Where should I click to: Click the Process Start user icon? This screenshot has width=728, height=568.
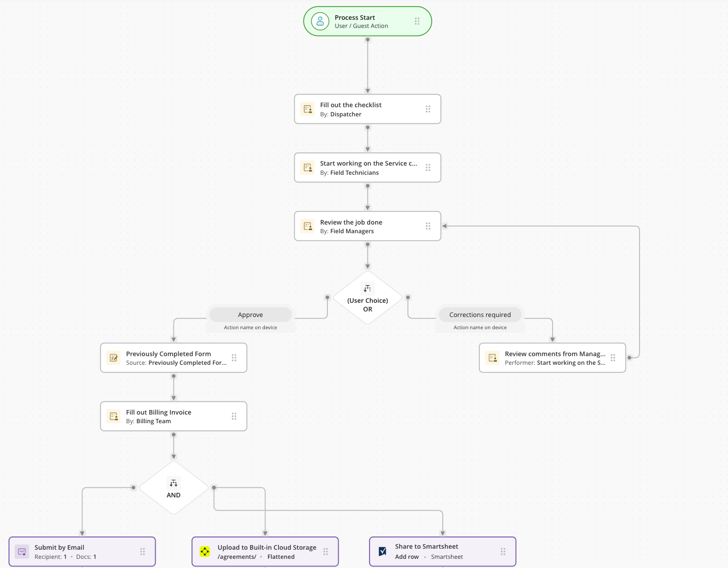320,21
